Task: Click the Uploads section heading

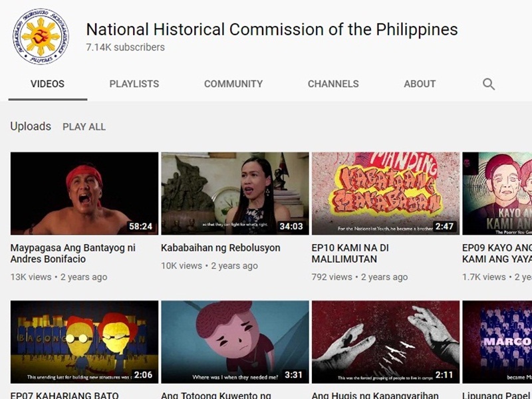Action: tap(31, 126)
